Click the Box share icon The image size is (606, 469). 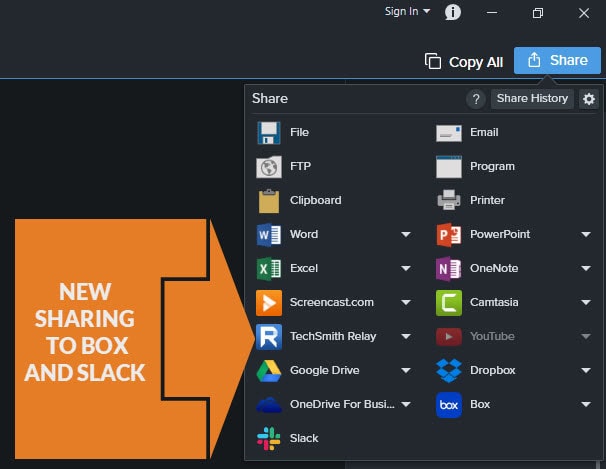pos(449,405)
